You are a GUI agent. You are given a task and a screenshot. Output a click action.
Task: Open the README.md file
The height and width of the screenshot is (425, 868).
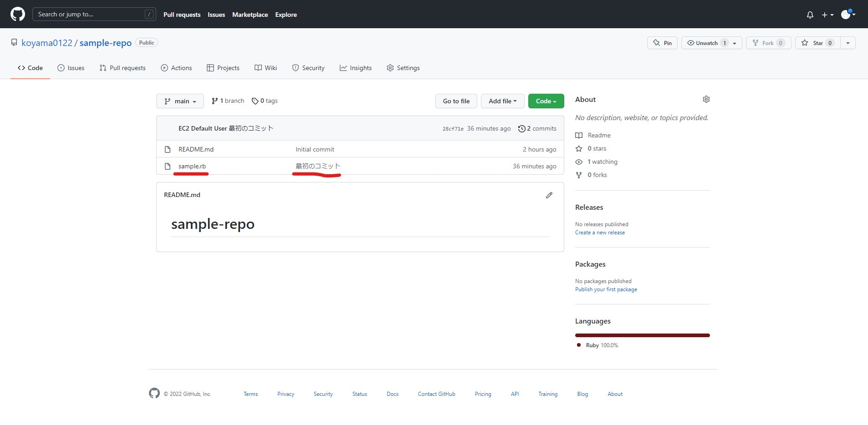click(x=196, y=149)
